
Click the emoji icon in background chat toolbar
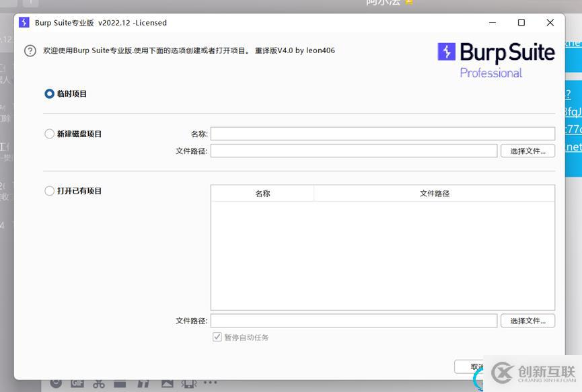click(56, 383)
